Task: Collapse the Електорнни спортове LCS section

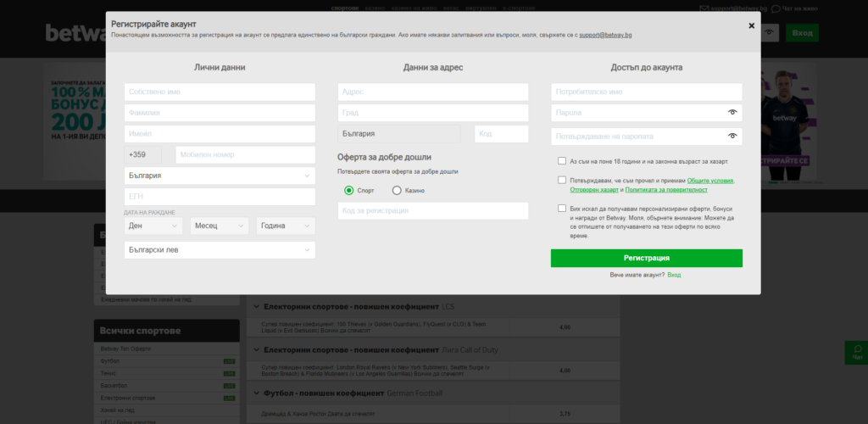Action: 256,306
